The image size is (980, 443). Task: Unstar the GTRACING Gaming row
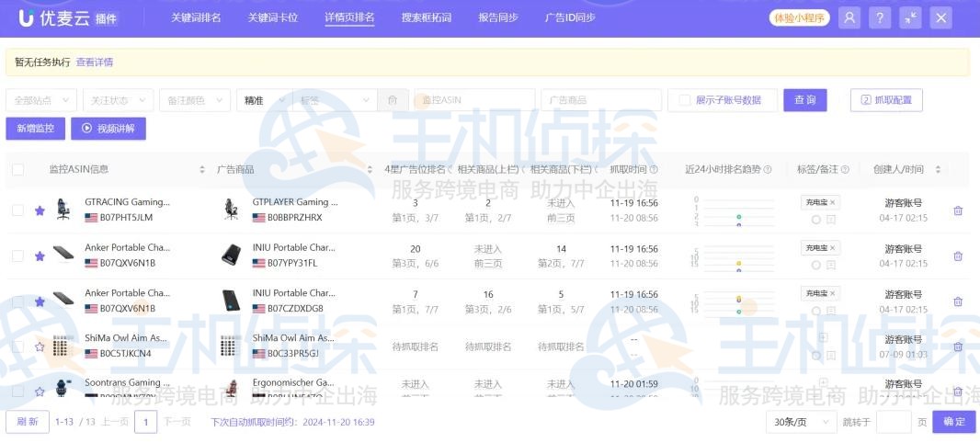click(40, 210)
